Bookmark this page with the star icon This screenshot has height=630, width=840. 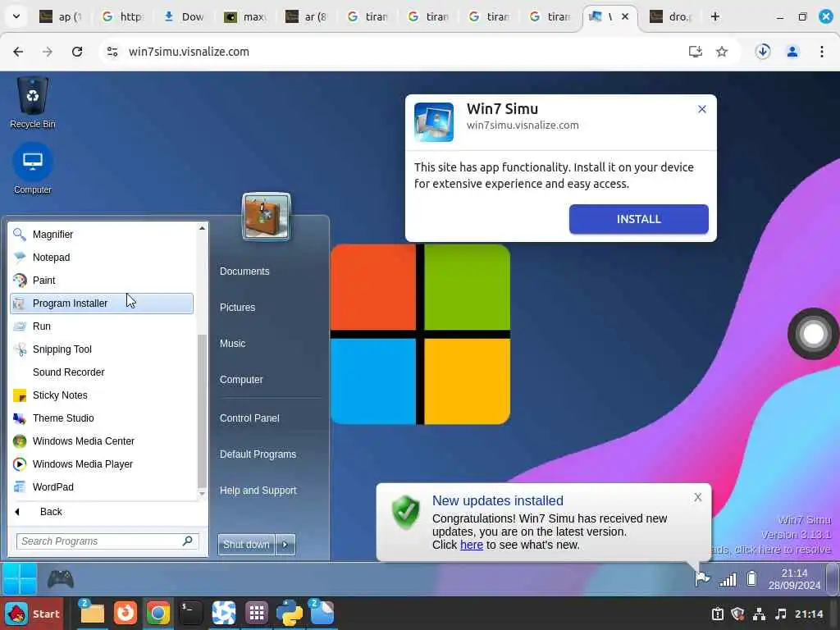[x=722, y=52]
